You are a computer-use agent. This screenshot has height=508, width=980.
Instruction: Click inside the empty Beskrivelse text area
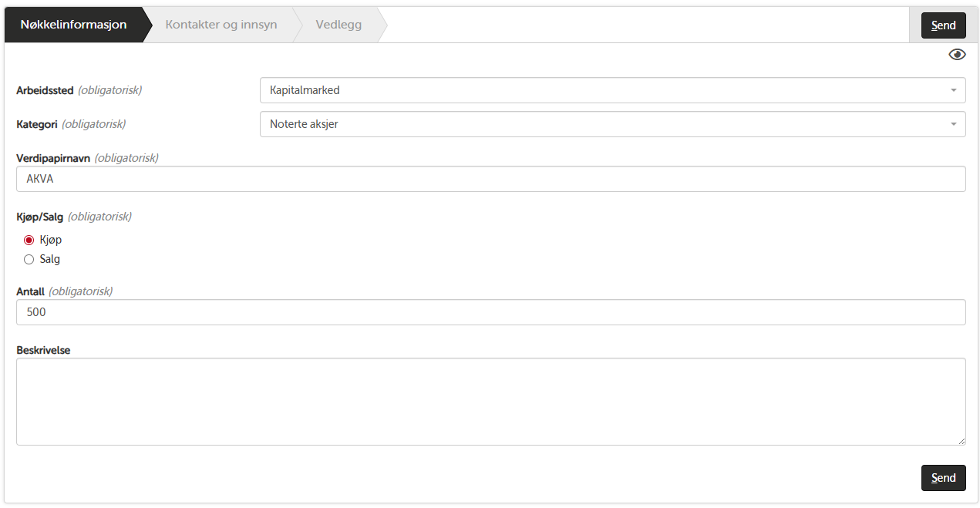pos(490,401)
